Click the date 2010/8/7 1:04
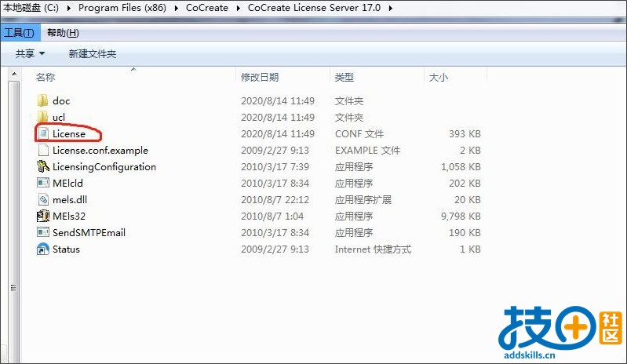627x364 pixels. (x=272, y=217)
